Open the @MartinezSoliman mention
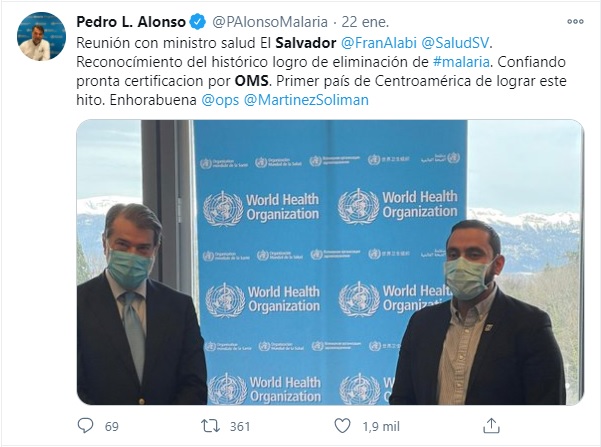The image size is (601, 447). click(x=306, y=100)
